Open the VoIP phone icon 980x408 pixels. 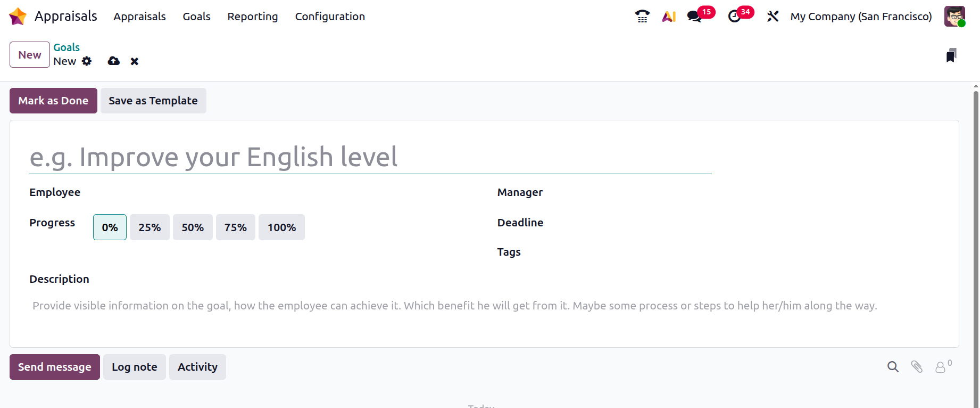(642, 17)
